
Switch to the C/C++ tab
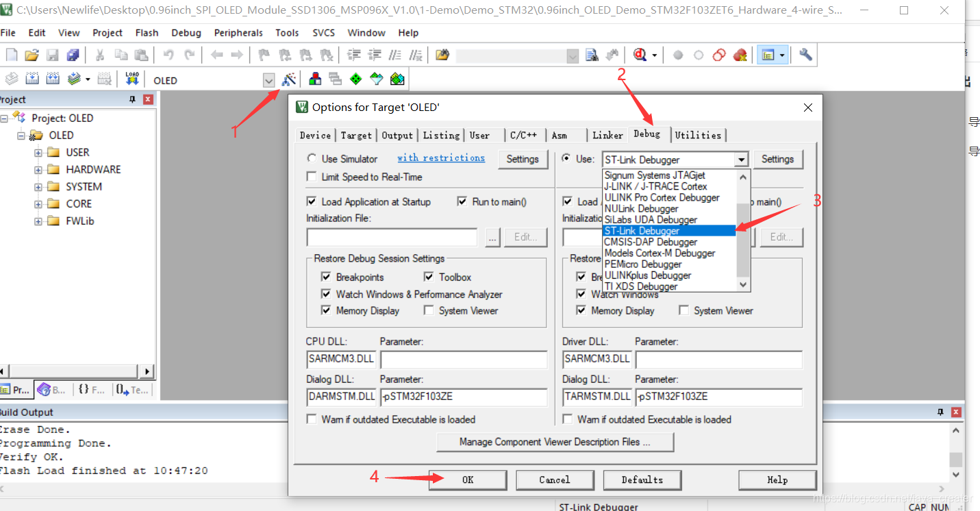523,135
